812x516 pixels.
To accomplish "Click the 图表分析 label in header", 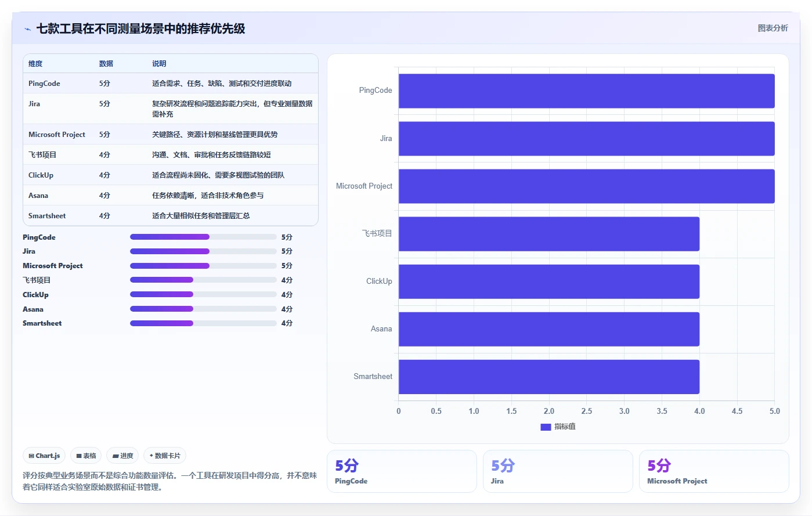I will click(773, 28).
